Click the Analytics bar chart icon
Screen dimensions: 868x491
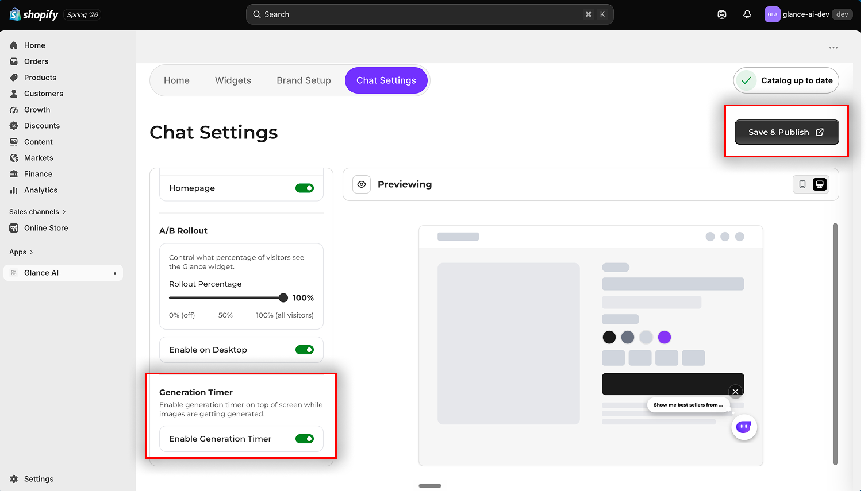14,190
